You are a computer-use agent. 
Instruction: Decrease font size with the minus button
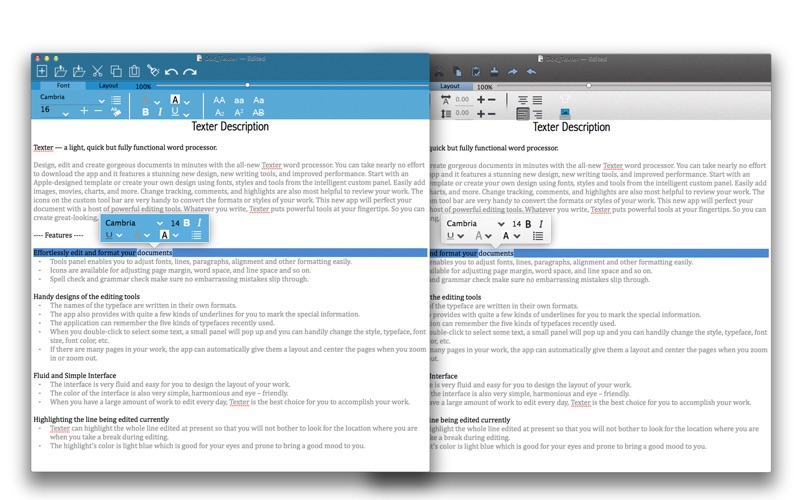(97, 111)
